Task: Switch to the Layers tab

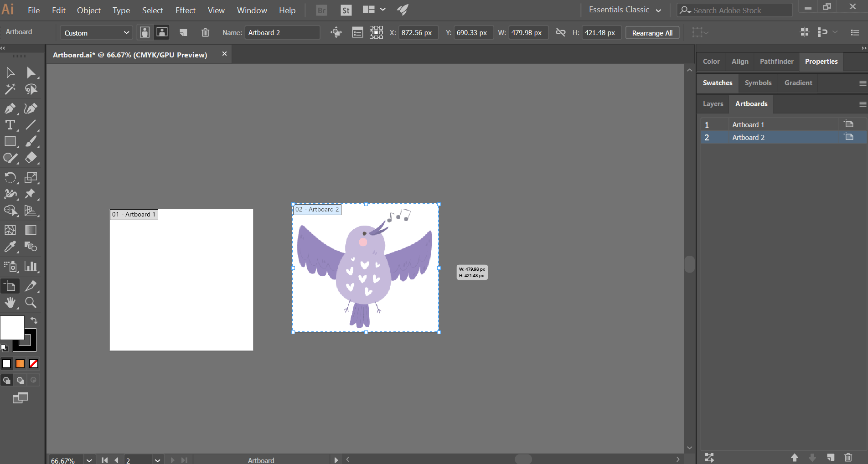Action: coord(713,104)
